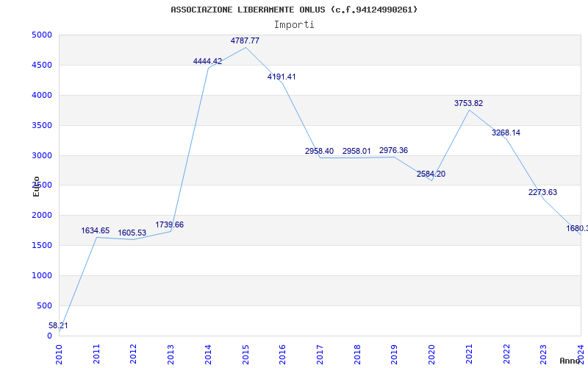Click the x-axis year 2020
This screenshot has height=368, width=588.
tap(431, 354)
